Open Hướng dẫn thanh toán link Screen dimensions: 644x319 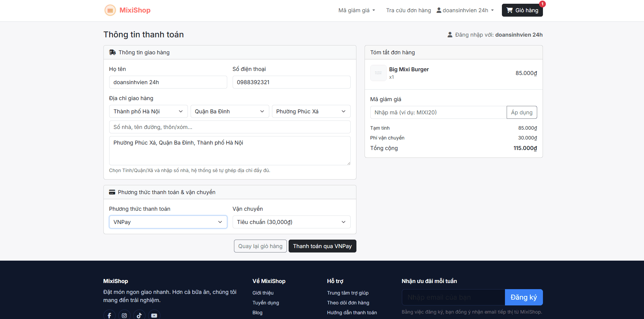[x=352, y=313]
